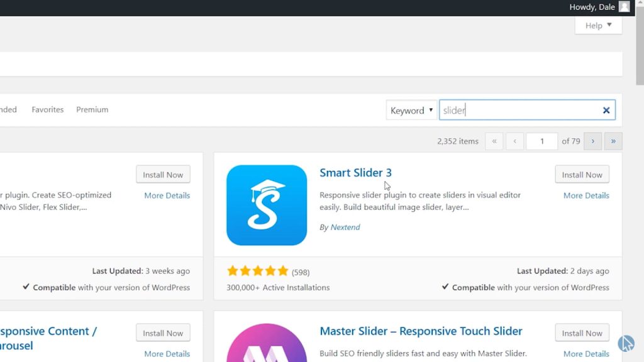Image resolution: width=644 pixels, height=362 pixels.
Task: Jump to last page double arrow
Action: (x=613, y=141)
